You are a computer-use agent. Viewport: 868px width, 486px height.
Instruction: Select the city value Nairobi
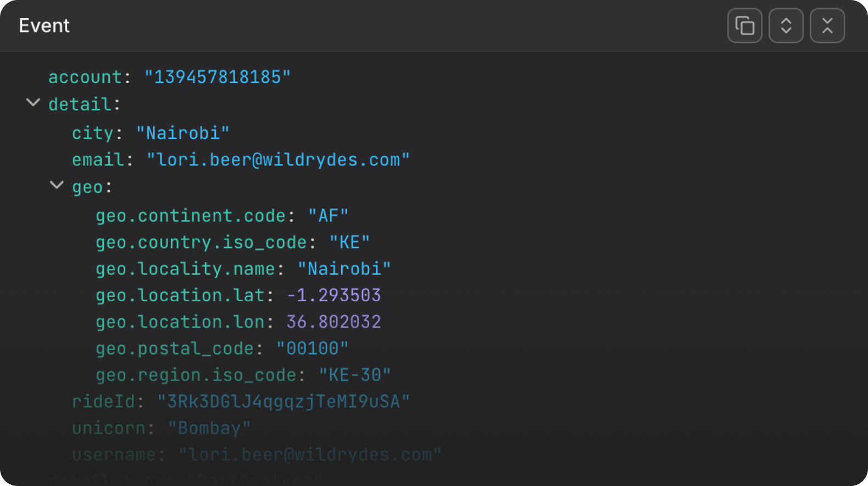pyautogui.click(x=182, y=133)
